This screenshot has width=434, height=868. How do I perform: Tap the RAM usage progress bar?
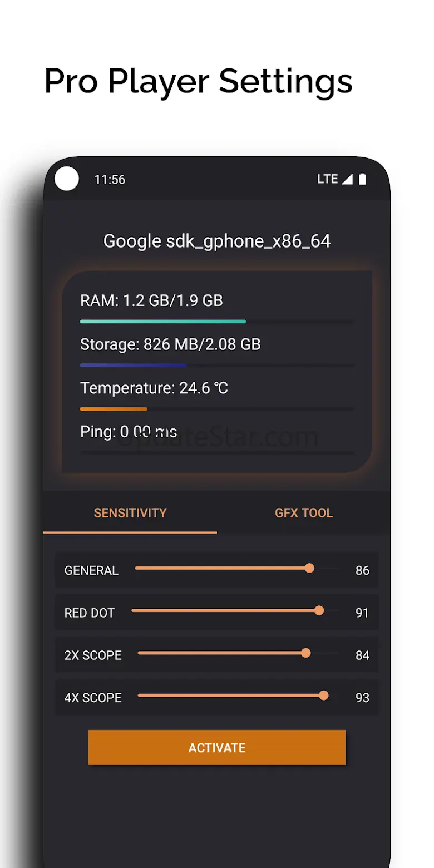tap(217, 322)
